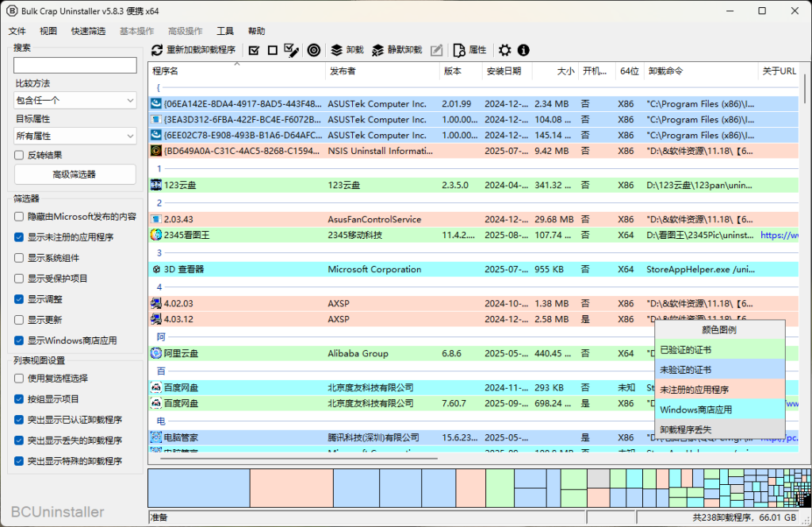Viewport: 812px width, 527px height.
Task: Open the 快速筛选 menu
Action: pos(88,31)
